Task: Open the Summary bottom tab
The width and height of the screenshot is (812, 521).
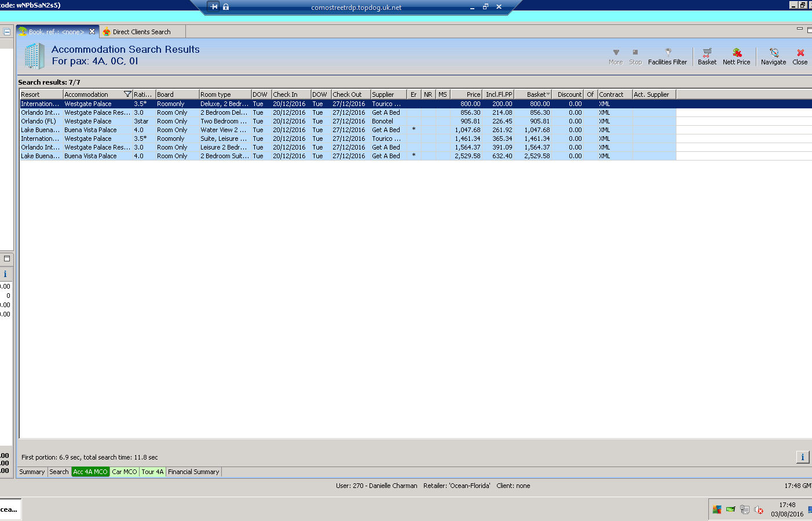Action: click(32, 472)
